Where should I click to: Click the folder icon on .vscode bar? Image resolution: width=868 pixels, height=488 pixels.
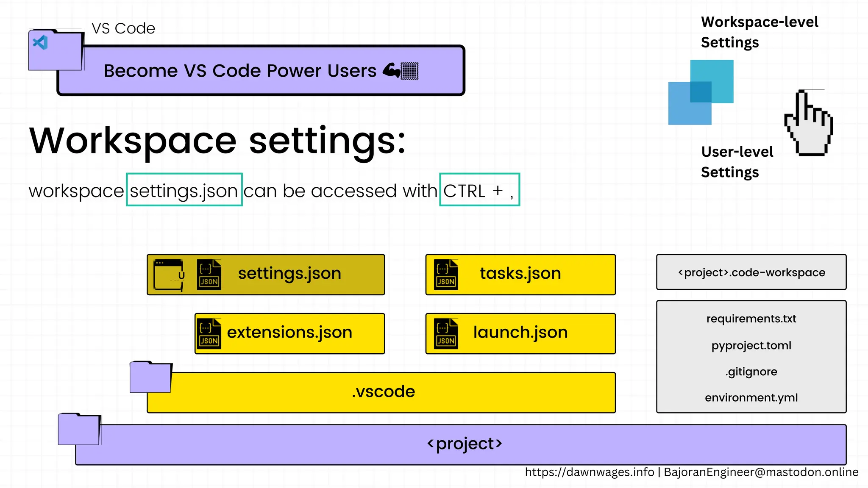[x=151, y=377]
